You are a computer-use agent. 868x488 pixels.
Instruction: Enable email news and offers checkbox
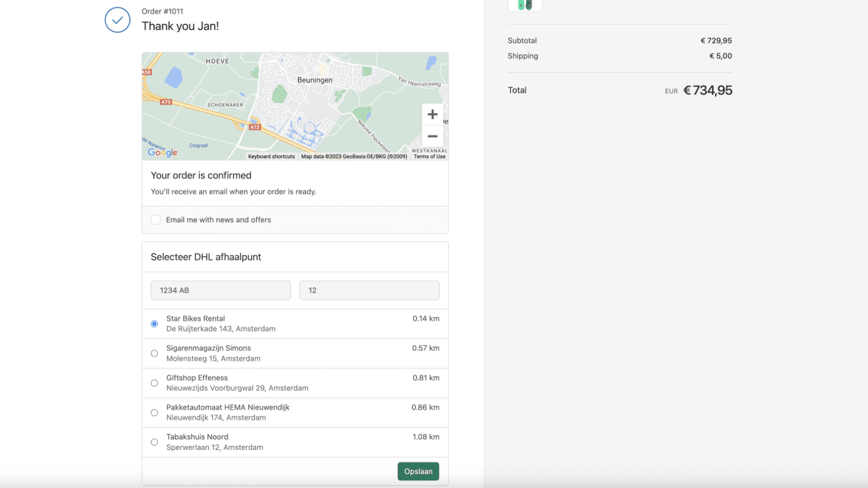[156, 220]
